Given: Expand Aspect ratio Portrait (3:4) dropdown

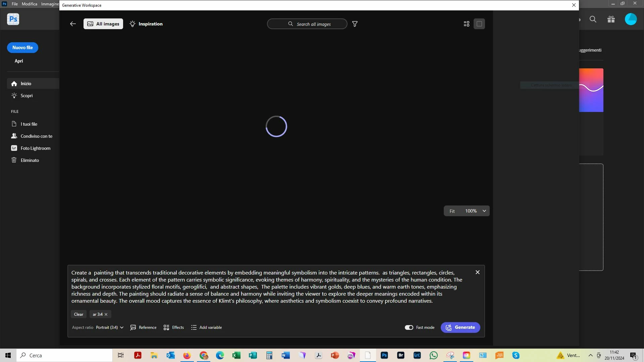Looking at the screenshot, I should coord(110,327).
